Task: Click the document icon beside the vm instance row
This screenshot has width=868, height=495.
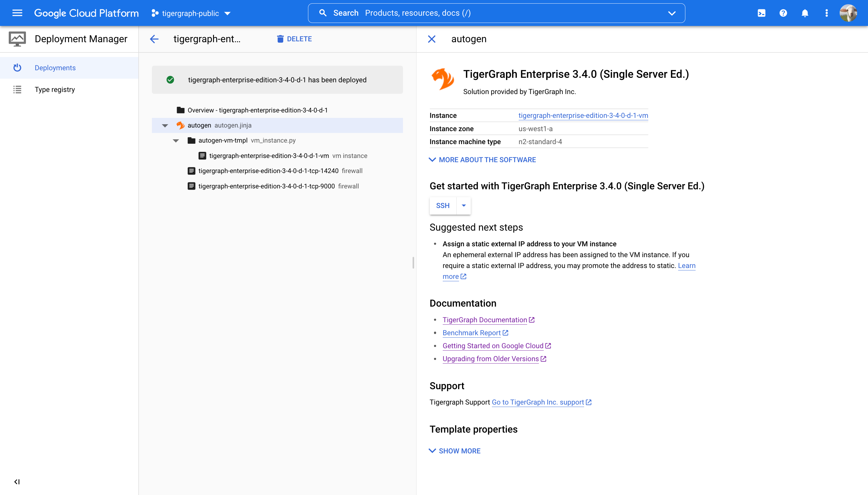Action: [x=203, y=156]
